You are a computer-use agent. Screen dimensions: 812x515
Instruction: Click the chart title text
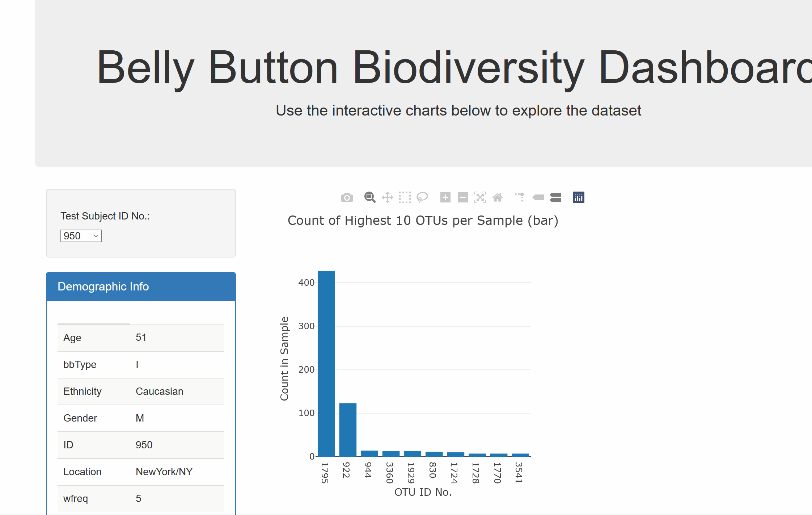coord(423,221)
